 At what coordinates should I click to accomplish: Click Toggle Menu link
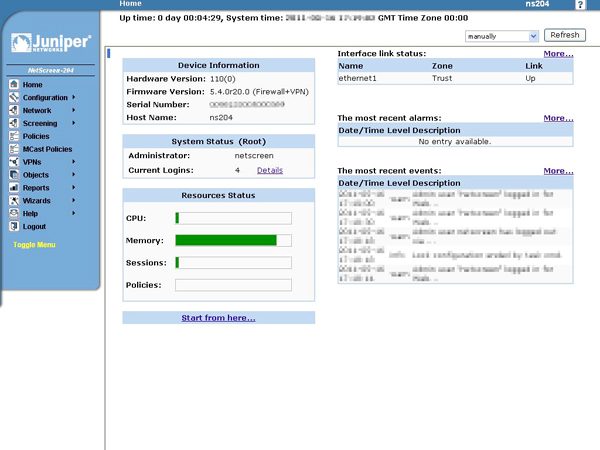pyautogui.click(x=34, y=245)
